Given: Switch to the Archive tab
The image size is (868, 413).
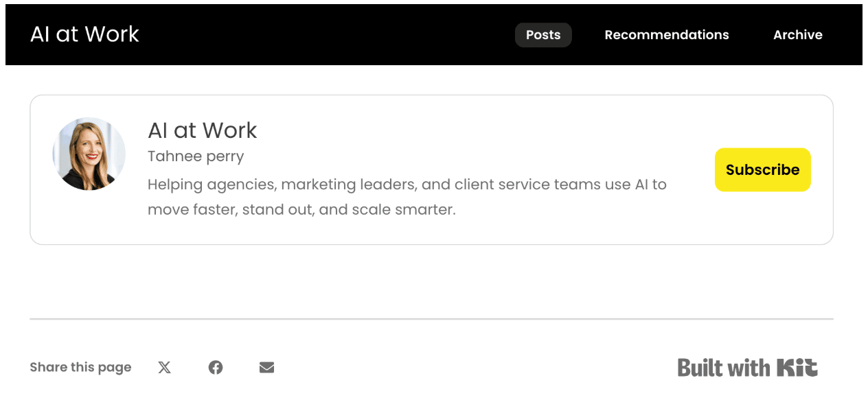Looking at the screenshot, I should [x=797, y=35].
